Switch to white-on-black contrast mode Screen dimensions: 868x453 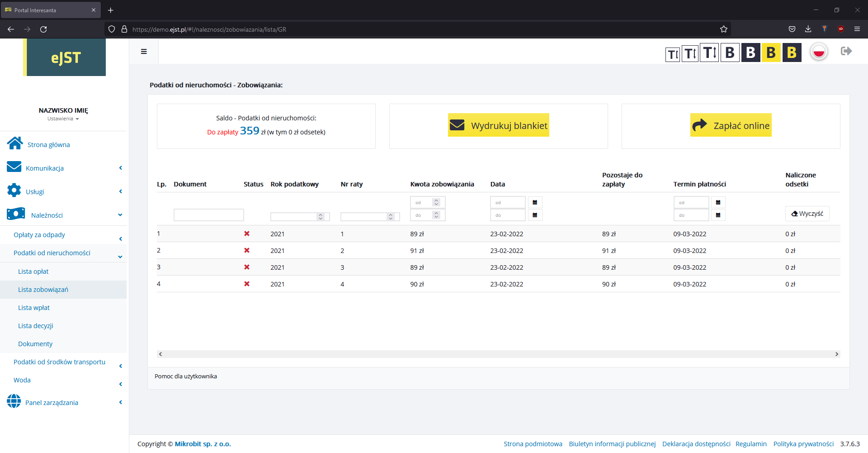(x=750, y=53)
